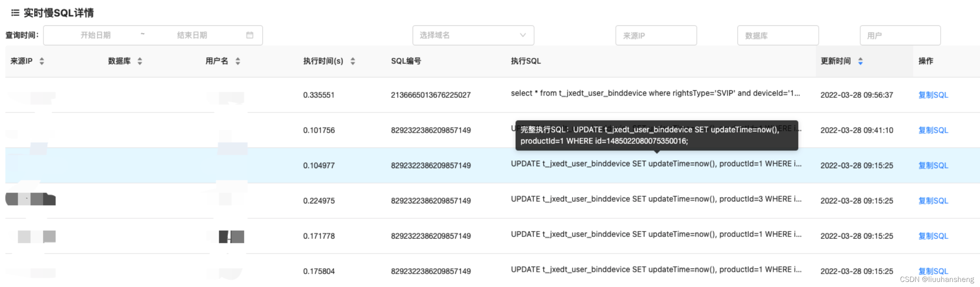Click the 开始日期 start date field
This screenshot has height=287, width=980.
(x=96, y=35)
